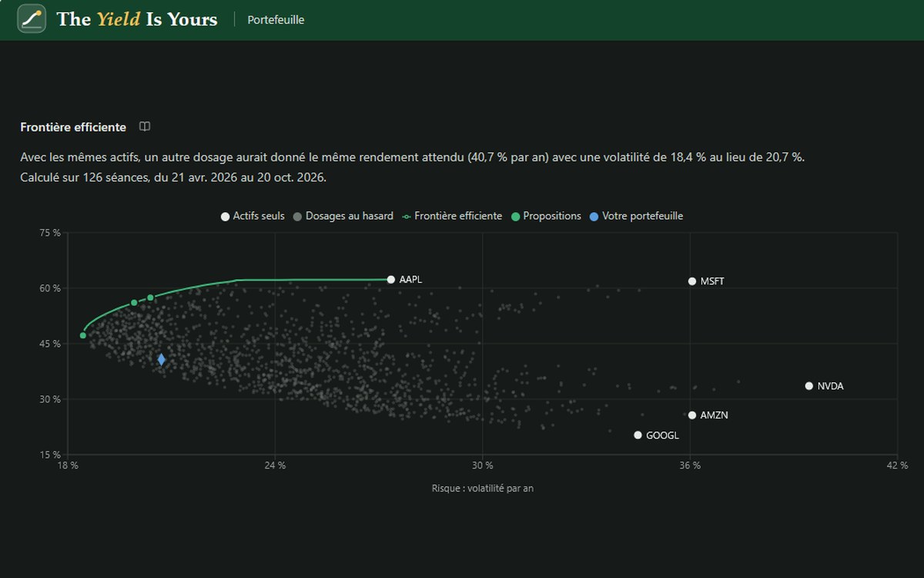Screen dimensions: 924x578
Task: Click the NVDA asset point
Action: [809, 386]
